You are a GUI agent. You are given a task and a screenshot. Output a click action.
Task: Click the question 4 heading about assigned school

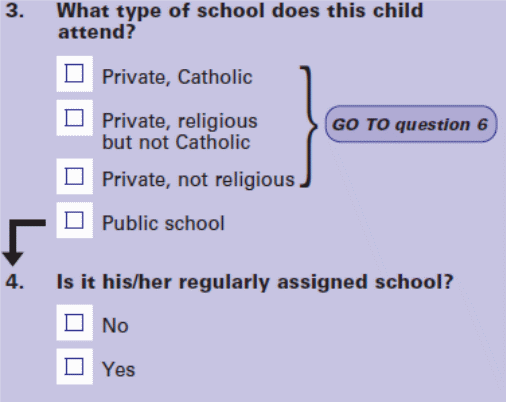pyautogui.click(x=255, y=283)
